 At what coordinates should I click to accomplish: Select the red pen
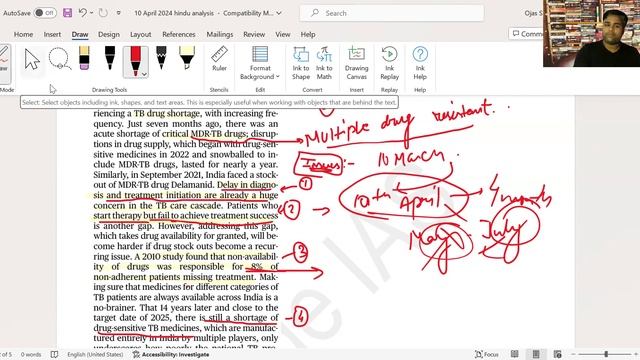[x=135, y=59]
